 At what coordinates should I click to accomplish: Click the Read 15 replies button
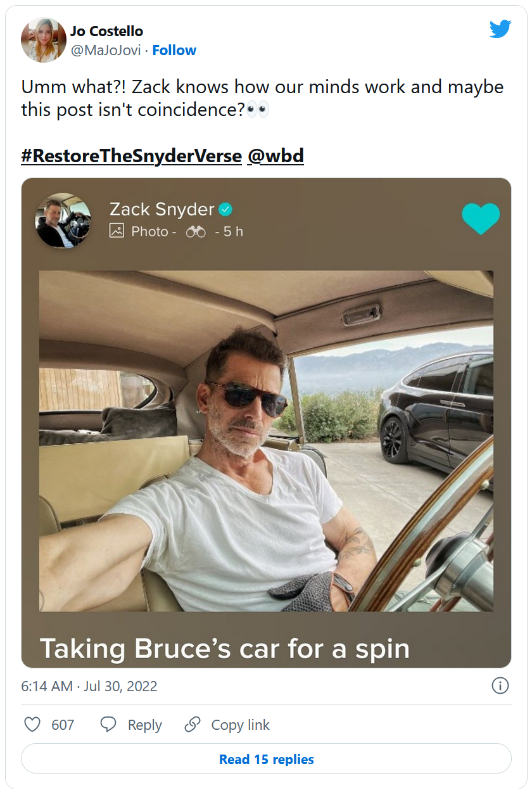[x=266, y=759]
